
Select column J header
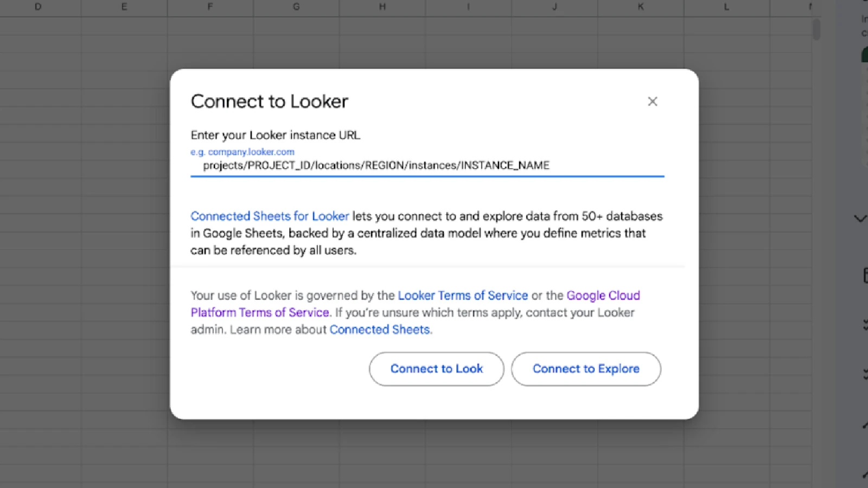554,7
